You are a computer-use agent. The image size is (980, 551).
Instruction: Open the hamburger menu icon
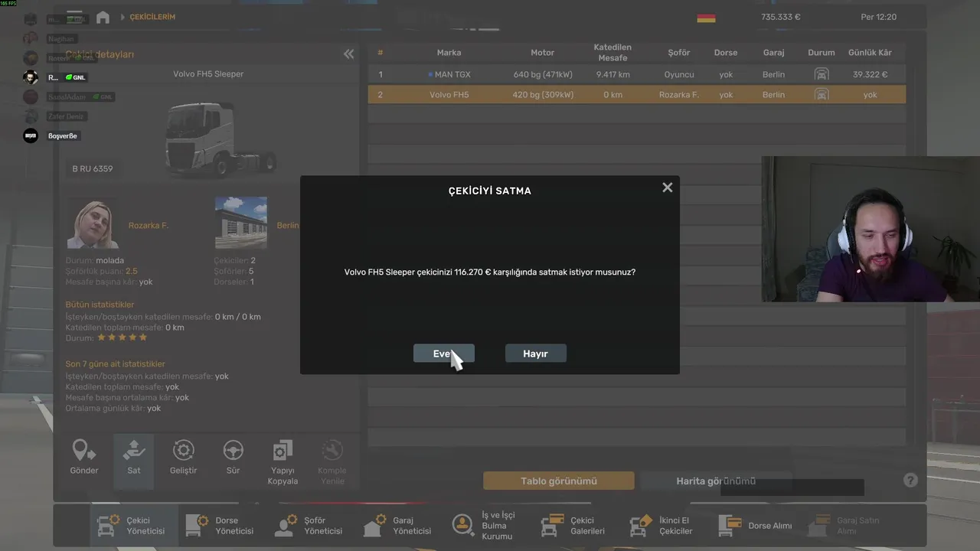(x=74, y=17)
